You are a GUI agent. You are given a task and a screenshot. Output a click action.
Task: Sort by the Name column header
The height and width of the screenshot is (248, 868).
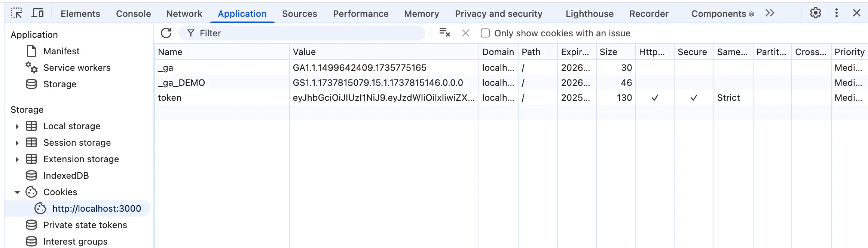pyautogui.click(x=222, y=52)
